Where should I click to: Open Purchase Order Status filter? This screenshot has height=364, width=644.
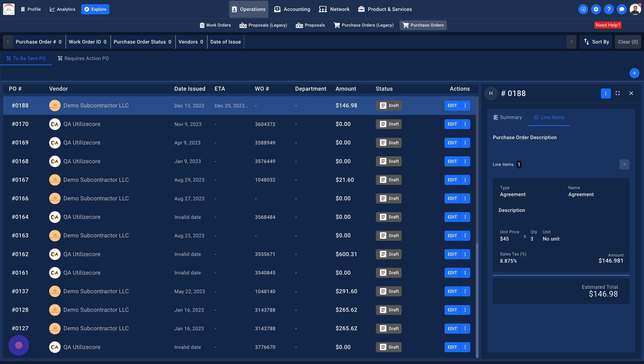click(142, 42)
